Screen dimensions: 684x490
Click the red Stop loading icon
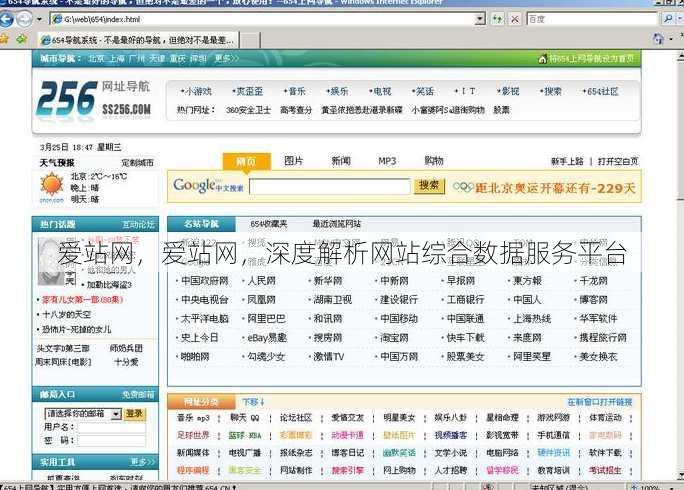click(515, 19)
